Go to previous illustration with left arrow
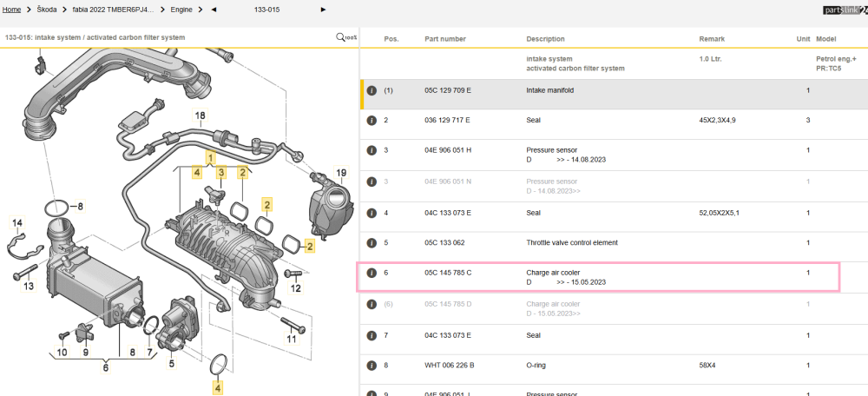This screenshot has width=868, height=396. tap(214, 10)
